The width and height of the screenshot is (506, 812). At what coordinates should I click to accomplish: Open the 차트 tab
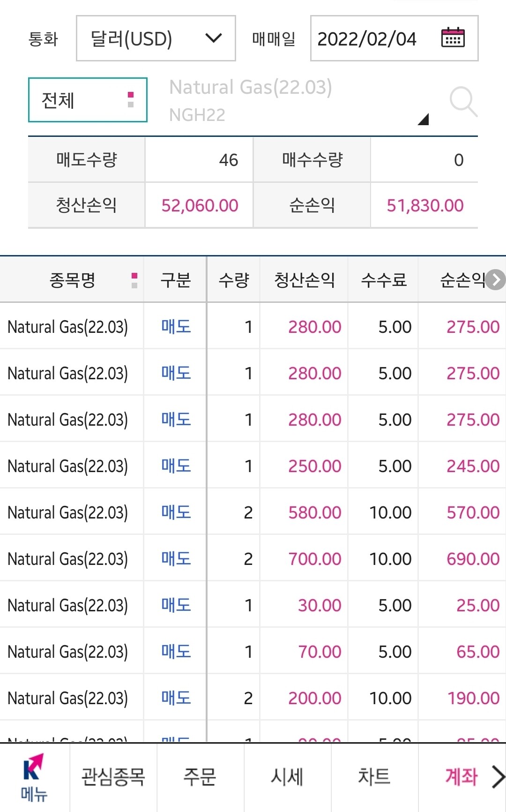point(374,777)
